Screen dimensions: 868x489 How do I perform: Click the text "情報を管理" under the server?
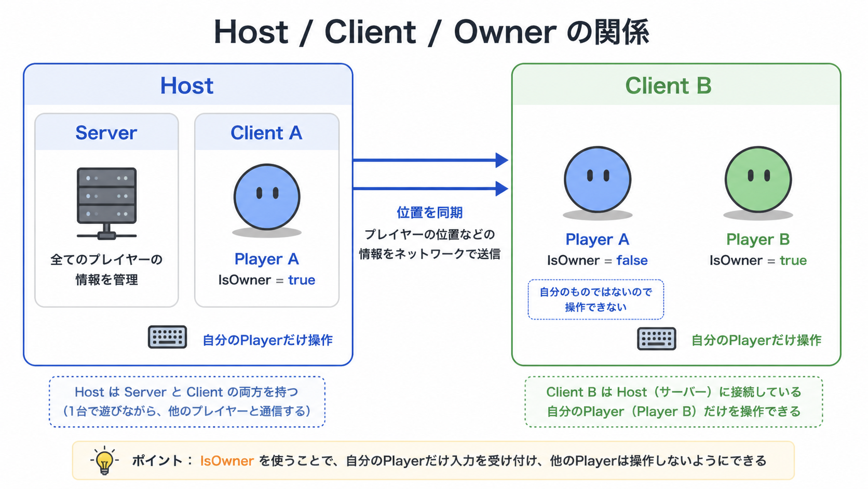point(106,280)
